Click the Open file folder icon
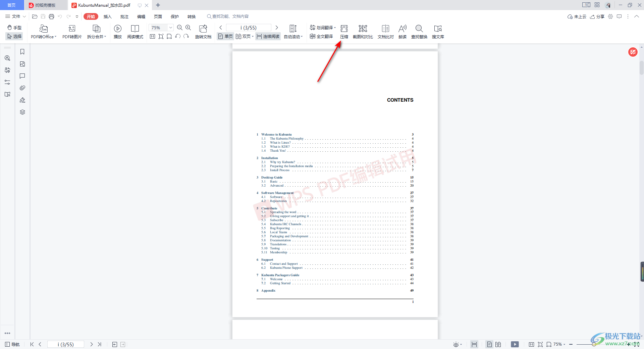Image resolution: width=644 pixels, height=349 pixels. click(35, 16)
